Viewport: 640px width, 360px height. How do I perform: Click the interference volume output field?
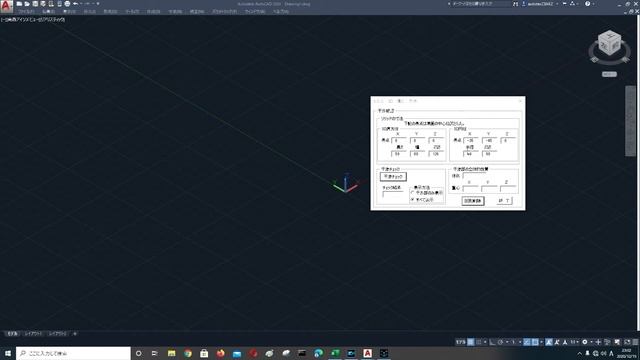point(474,176)
